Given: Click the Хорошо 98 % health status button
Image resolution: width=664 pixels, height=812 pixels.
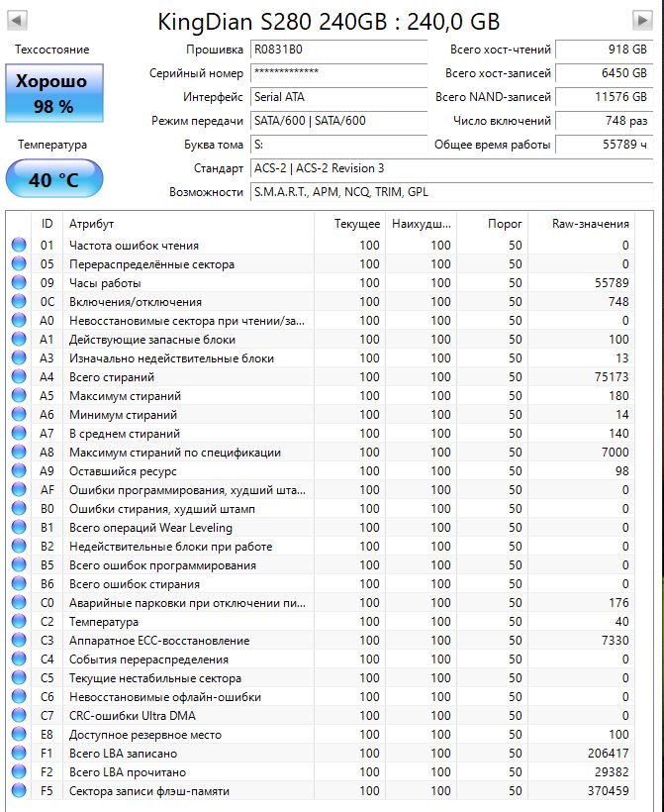Looking at the screenshot, I should tap(54, 93).
